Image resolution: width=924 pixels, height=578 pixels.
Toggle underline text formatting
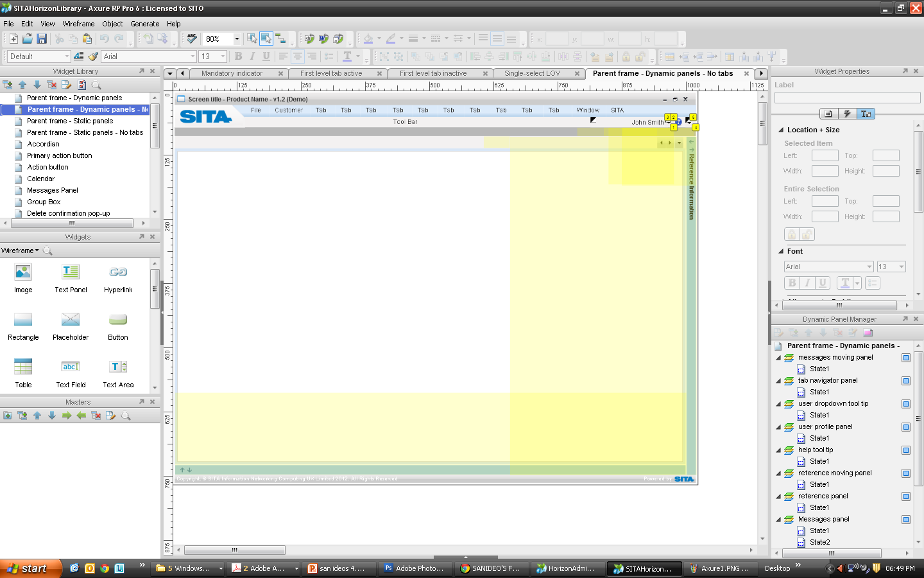click(266, 56)
